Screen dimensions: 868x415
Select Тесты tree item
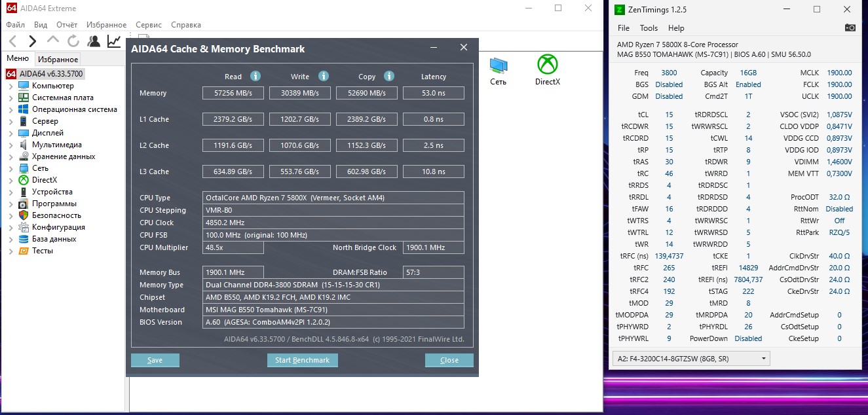[43, 251]
